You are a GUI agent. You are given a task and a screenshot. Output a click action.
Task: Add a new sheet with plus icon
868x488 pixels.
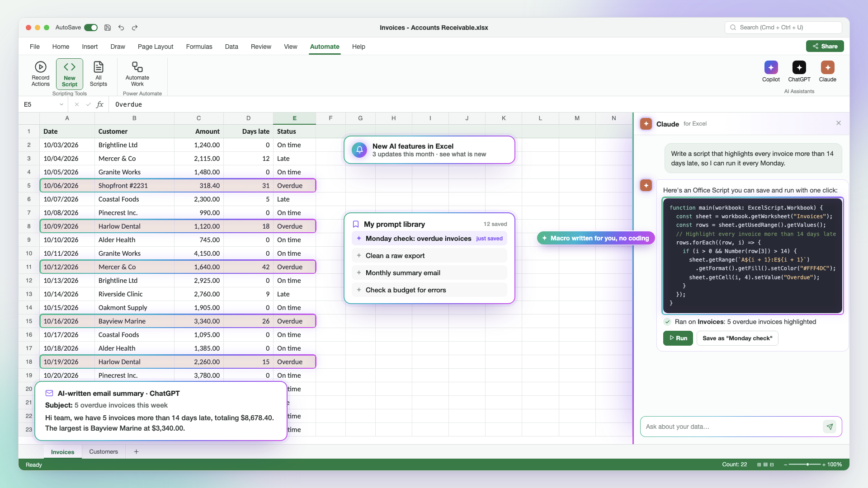pos(136,451)
